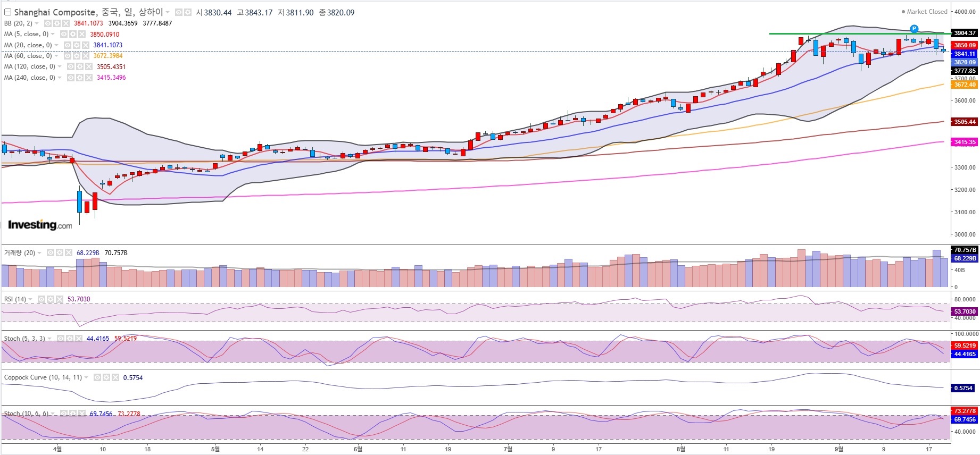The width and height of the screenshot is (980, 455).
Task: Toggle visibility of Coppock Curve
Action: [x=97, y=377]
